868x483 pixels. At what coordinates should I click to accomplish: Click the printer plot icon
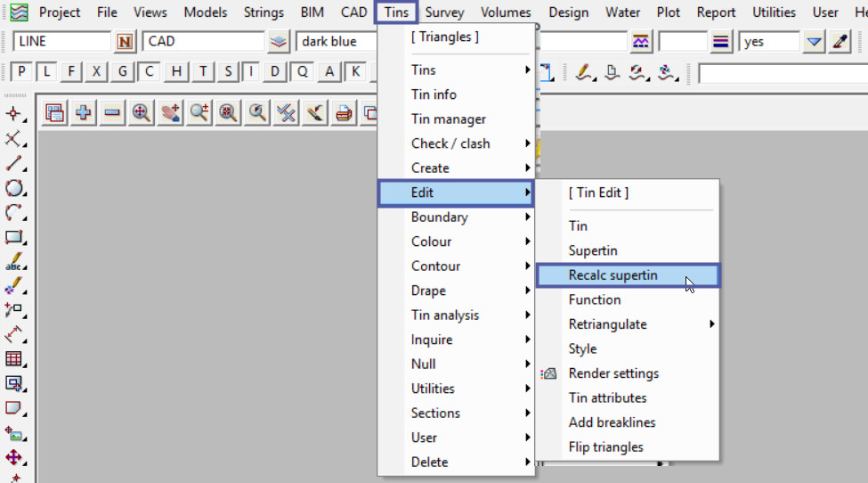click(x=343, y=112)
